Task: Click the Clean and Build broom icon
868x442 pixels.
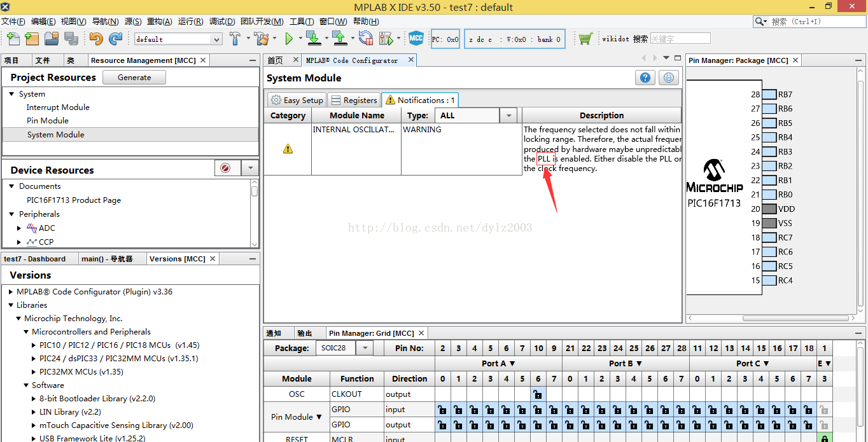Action: point(262,39)
